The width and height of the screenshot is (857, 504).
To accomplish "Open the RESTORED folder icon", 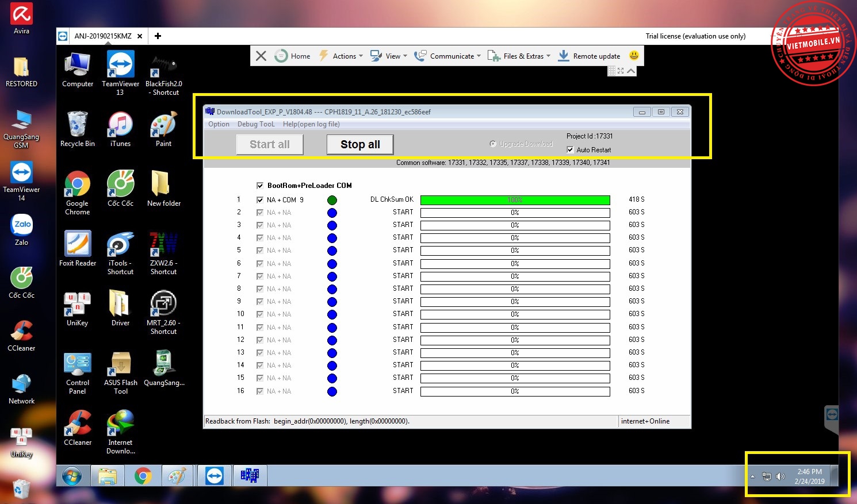I will coord(21,71).
